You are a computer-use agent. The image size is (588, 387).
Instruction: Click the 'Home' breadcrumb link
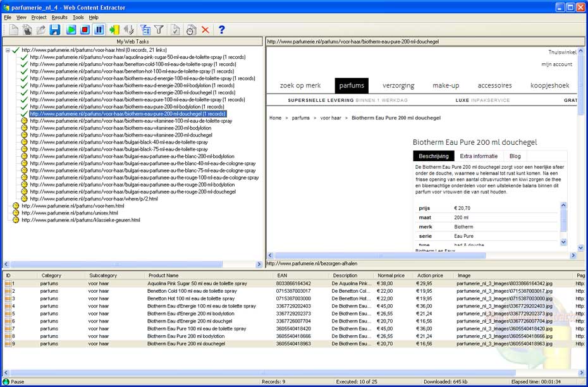(275, 118)
